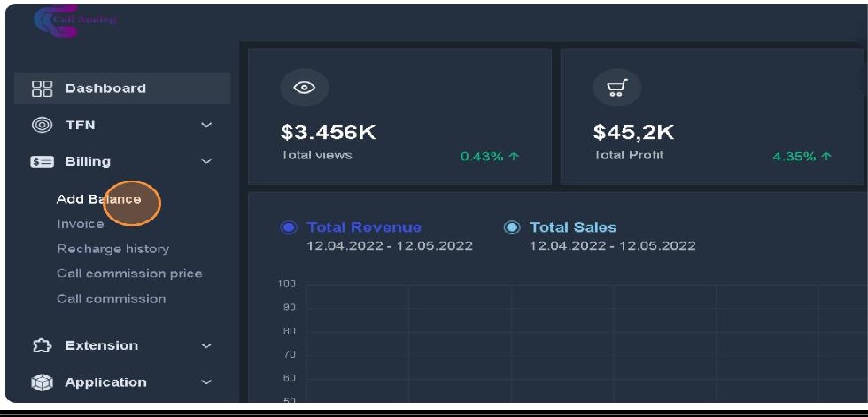Expand the Extension menu chevron
The width and height of the screenshot is (868, 417).
[206, 345]
